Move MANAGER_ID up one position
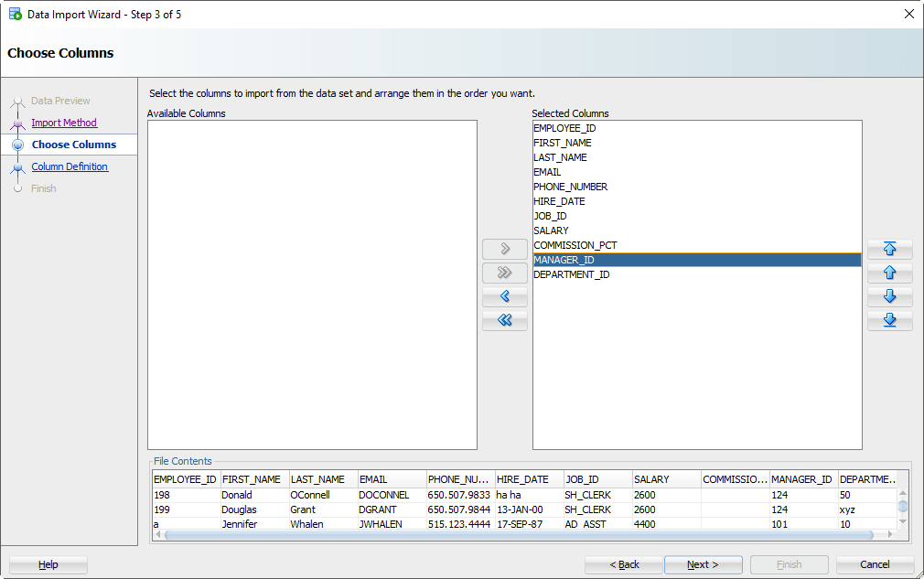This screenshot has height=579, width=924. [889, 273]
